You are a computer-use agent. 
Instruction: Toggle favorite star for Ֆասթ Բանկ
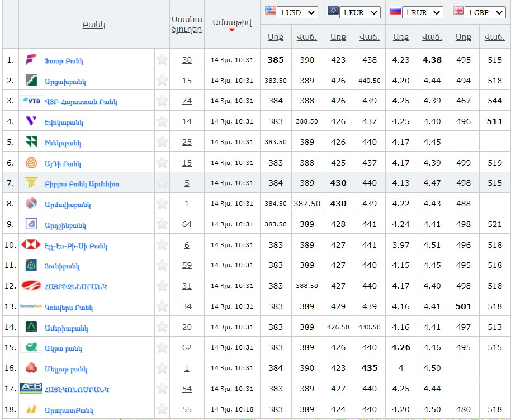(x=162, y=60)
